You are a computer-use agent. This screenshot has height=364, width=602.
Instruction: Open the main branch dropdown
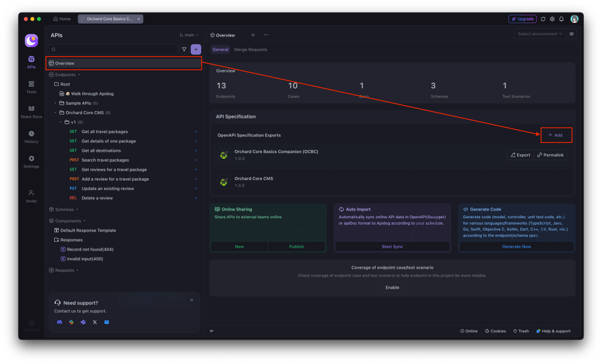click(189, 35)
